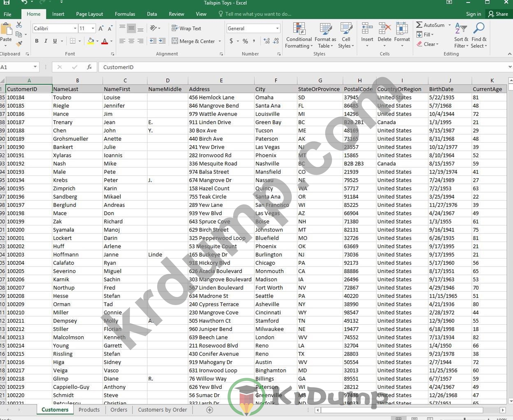The height and width of the screenshot is (420, 513).
Task: Click the Format cells button
Action: (x=402, y=35)
